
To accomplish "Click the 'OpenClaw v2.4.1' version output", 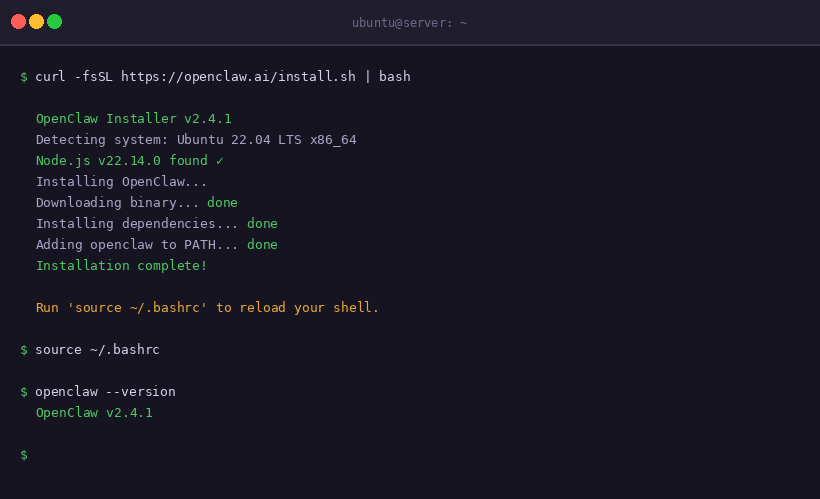I will (94, 413).
